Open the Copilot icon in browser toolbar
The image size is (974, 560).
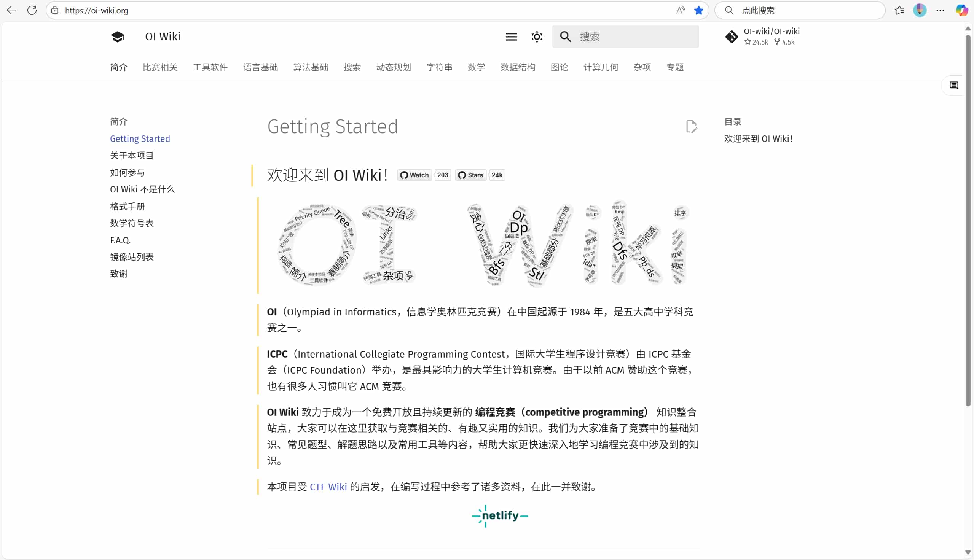pos(961,10)
